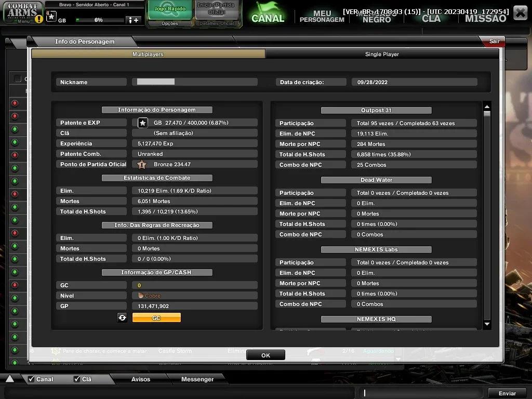Click the GP value 131,471,902
The height and width of the screenshot is (399, 532).
[153, 307]
